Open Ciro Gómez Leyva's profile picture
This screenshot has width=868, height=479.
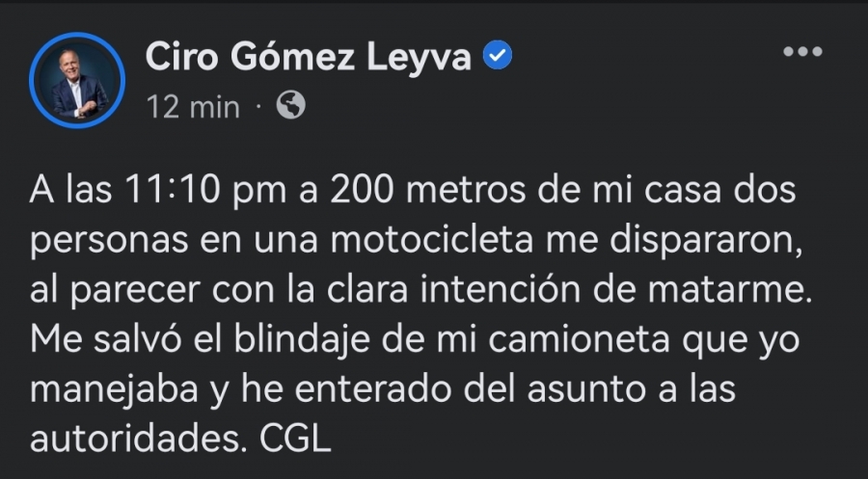coord(78,80)
